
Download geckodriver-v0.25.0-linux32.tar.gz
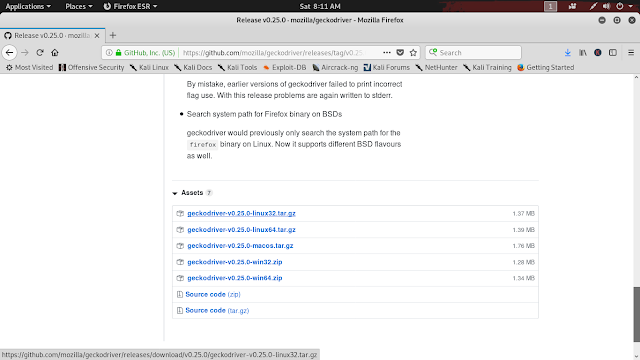[241, 213]
